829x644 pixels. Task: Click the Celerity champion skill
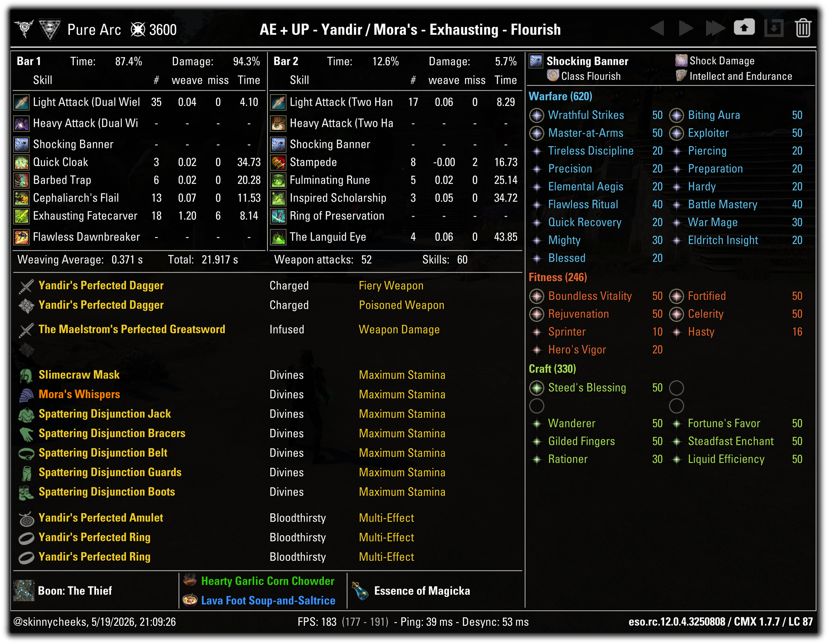click(705, 314)
